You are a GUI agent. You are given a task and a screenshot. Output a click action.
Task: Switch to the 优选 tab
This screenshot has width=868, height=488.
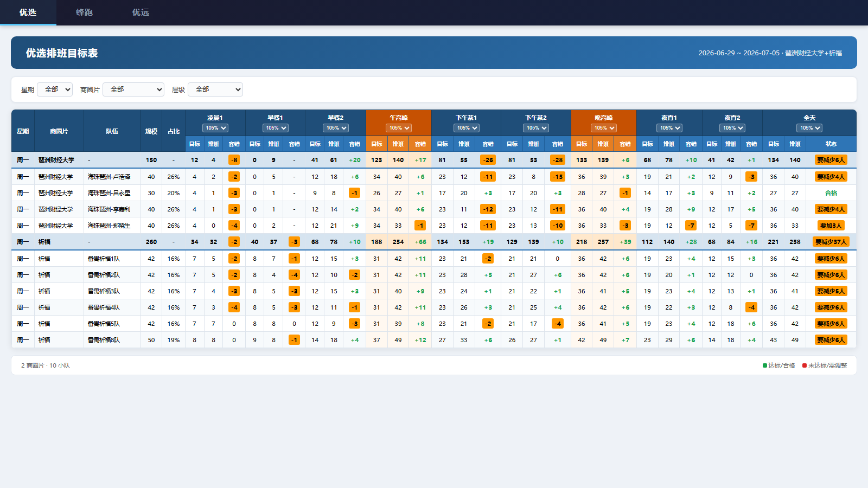tap(28, 12)
